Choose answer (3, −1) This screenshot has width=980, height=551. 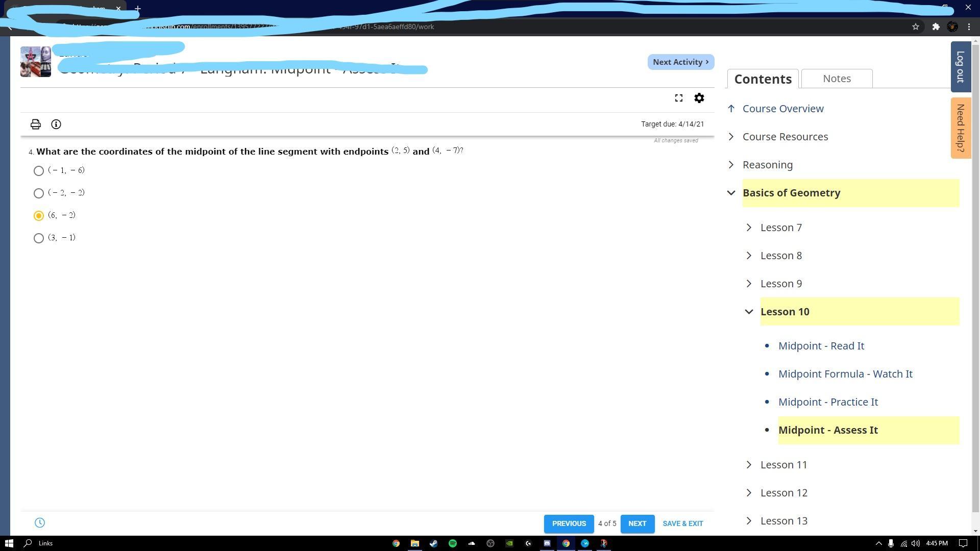point(39,238)
